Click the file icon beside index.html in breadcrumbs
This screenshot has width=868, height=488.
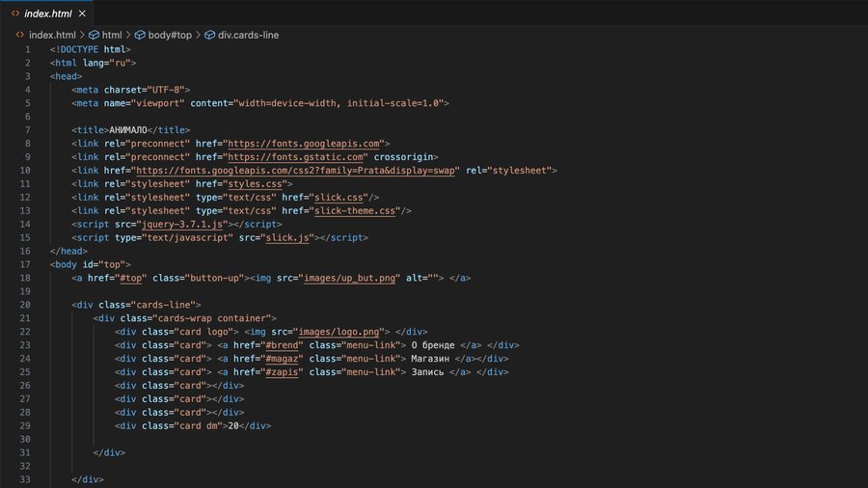coord(20,35)
